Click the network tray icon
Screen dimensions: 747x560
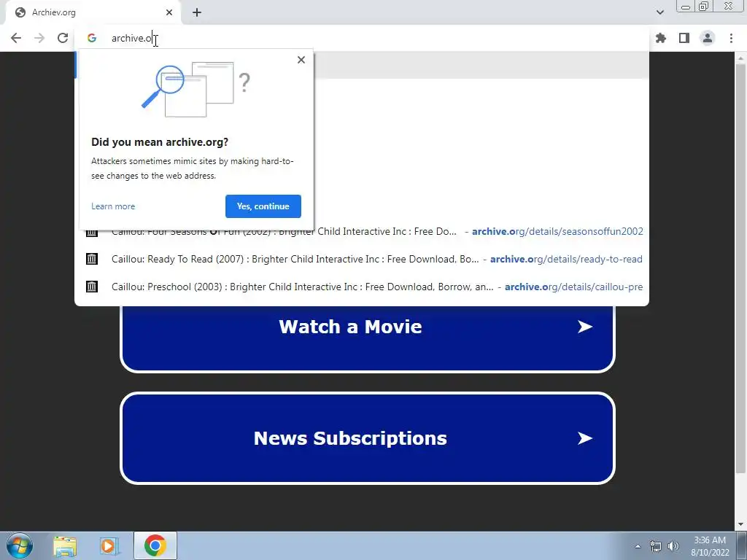(x=656, y=546)
